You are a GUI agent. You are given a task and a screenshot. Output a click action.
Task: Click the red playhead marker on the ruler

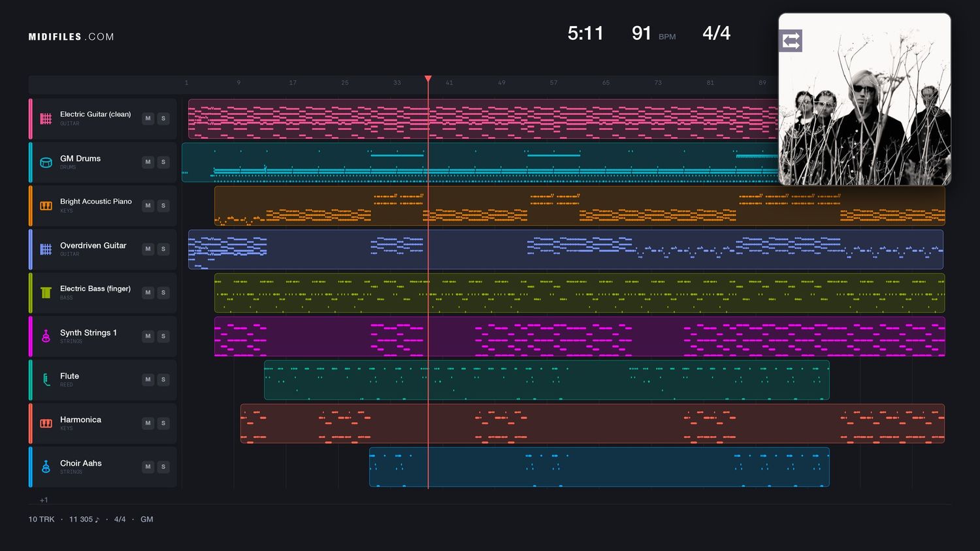[428, 79]
